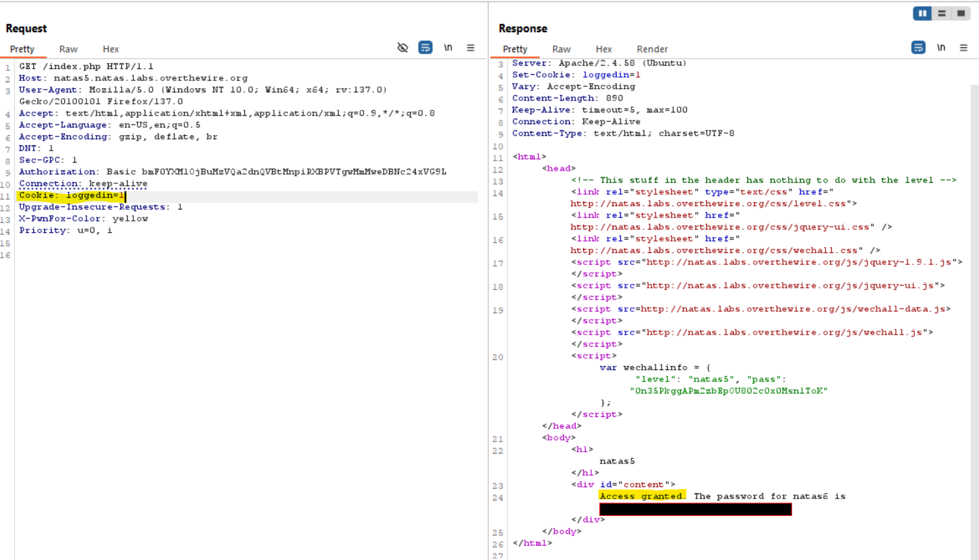Switch Request view to Pretty tab
The width and height of the screenshot is (979, 560).
[x=22, y=49]
